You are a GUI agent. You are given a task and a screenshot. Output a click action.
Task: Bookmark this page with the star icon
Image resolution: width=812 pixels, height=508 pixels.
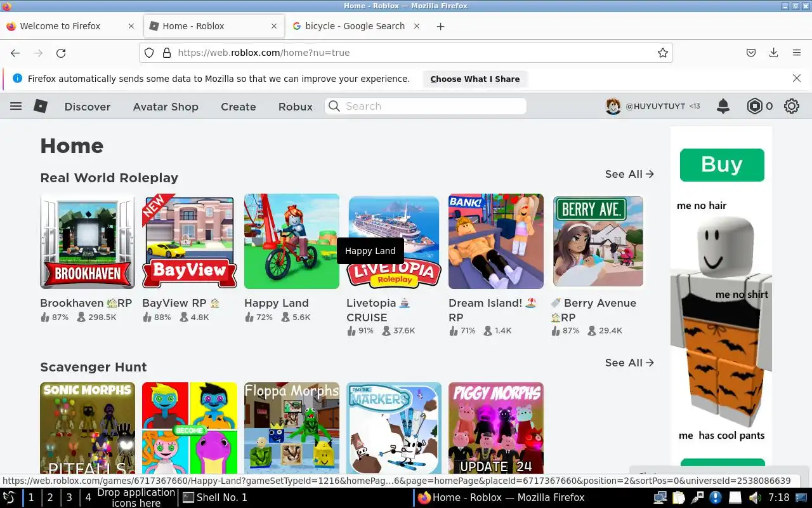(663, 53)
